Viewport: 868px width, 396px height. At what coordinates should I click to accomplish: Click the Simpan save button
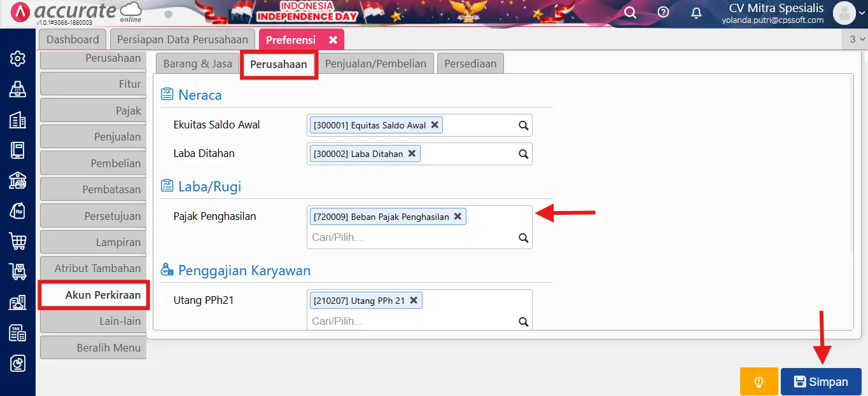coord(821,381)
